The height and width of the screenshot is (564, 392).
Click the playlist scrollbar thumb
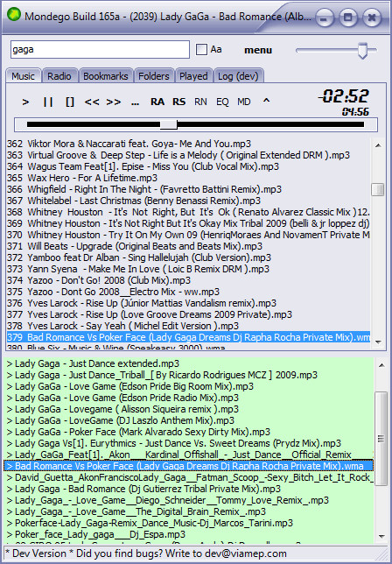click(378, 189)
